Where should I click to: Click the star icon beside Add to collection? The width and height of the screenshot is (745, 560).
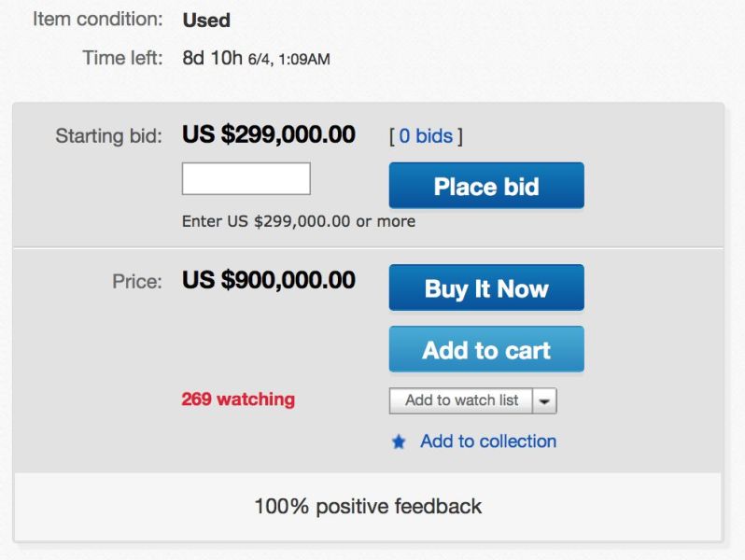(399, 442)
